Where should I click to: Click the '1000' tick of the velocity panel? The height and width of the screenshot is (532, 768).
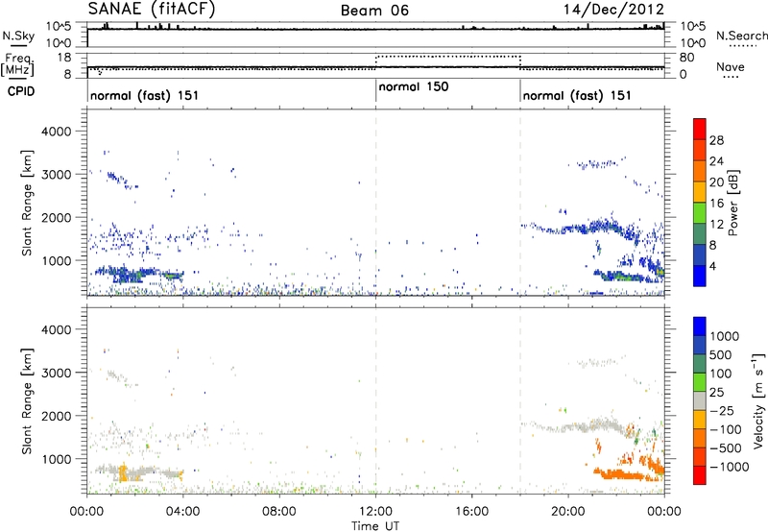click(x=56, y=459)
